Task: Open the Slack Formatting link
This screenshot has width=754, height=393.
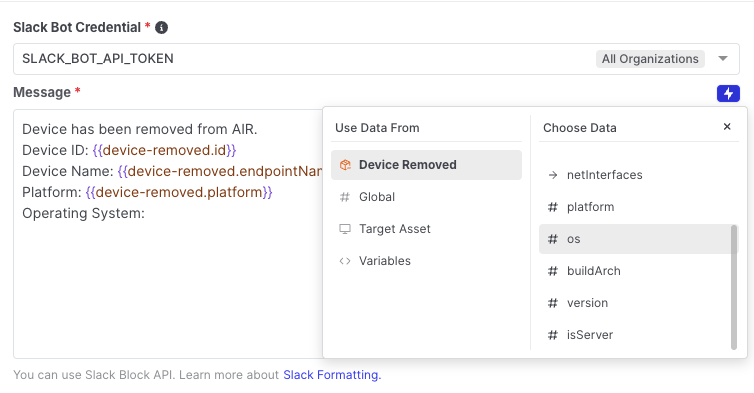Action: tap(332, 375)
